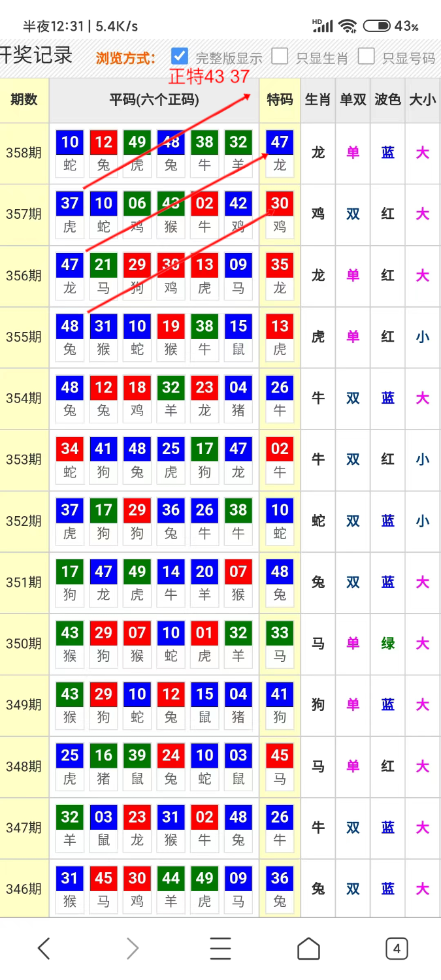Select the 346期 row label
The image size is (441, 980).
click(x=24, y=889)
